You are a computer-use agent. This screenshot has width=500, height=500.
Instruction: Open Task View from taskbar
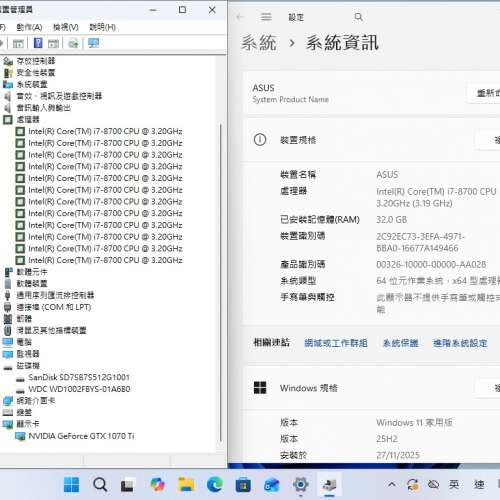[127, 485]
